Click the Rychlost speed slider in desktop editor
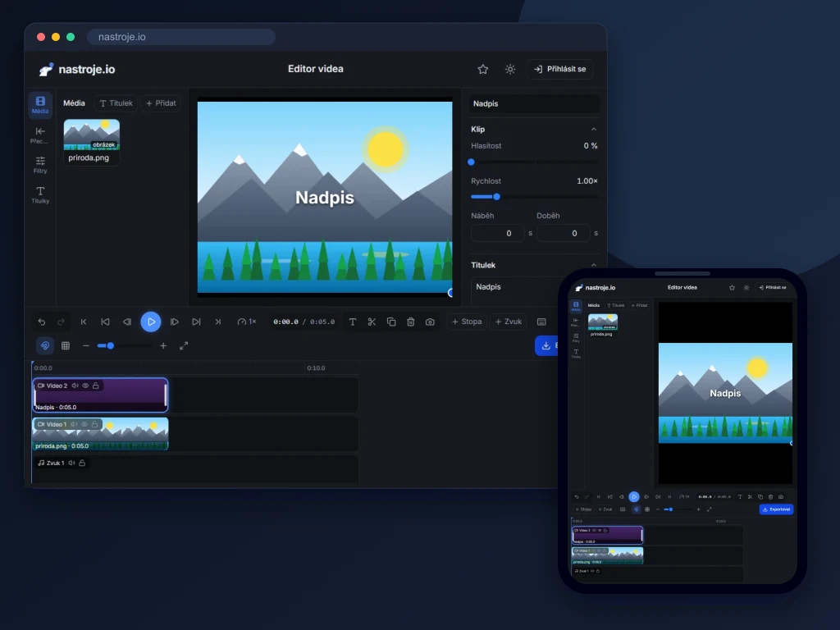This screenshot has width=840, height=630. tap(534, 197)
